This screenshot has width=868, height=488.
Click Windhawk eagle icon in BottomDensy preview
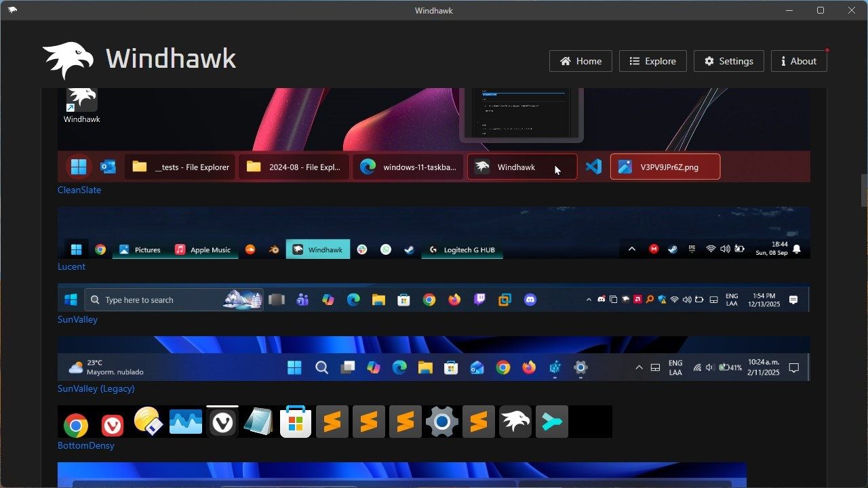click(515, 422)
